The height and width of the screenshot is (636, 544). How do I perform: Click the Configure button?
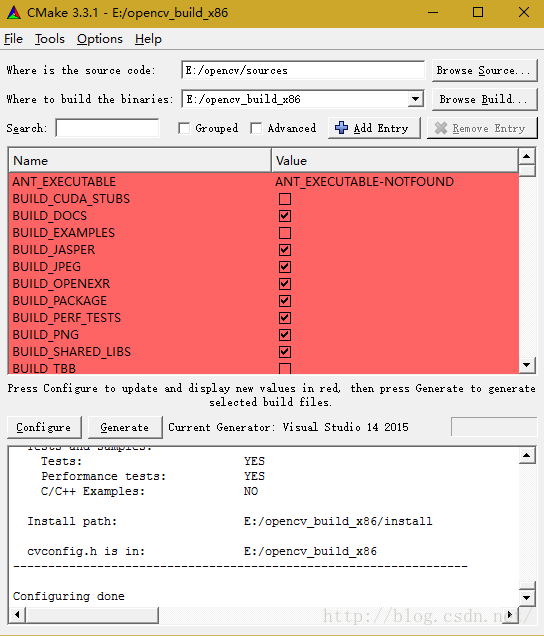(x=44, y=427)
